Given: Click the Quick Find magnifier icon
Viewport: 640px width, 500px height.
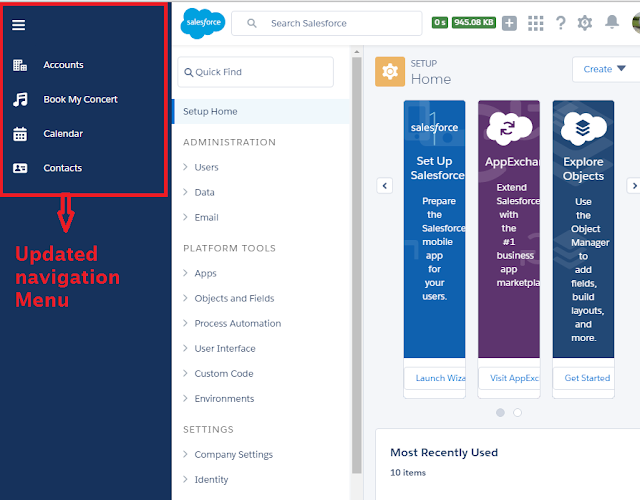Looking at the screenshot, I should tap(188, 72).
